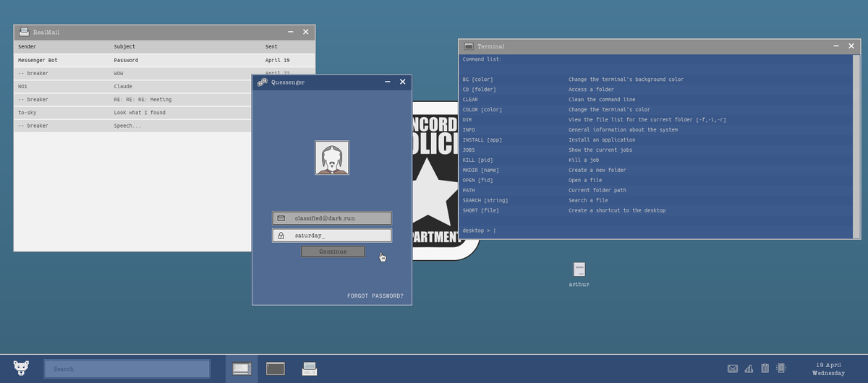The height and width of the screenshot is (383, 868).
Task: Click the INFO command in Terminal
Action: pos(469,130)
